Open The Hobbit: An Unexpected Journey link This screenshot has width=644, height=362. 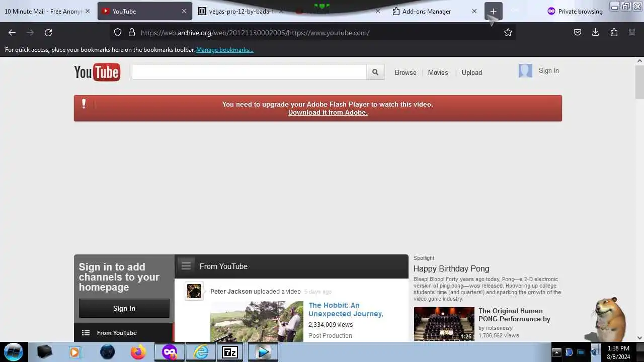tap(346, 309)
